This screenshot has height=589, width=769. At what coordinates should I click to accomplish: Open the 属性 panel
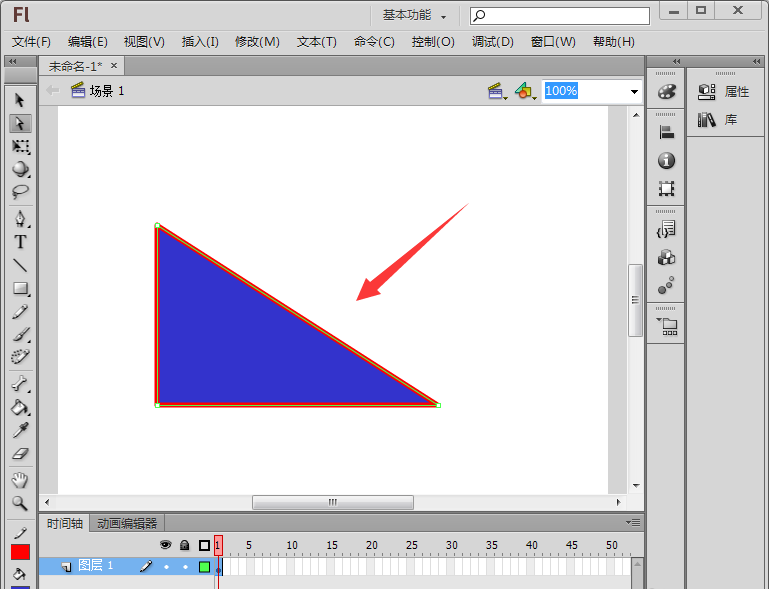(723, 92)
